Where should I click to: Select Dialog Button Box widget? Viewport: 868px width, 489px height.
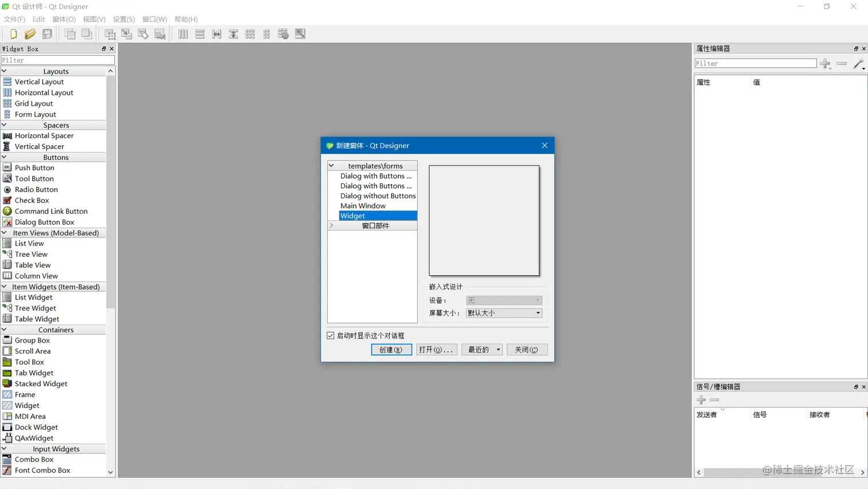[44, 222]
